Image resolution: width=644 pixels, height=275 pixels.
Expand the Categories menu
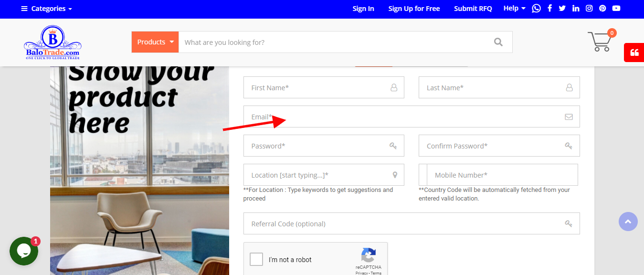click(47, 9)
